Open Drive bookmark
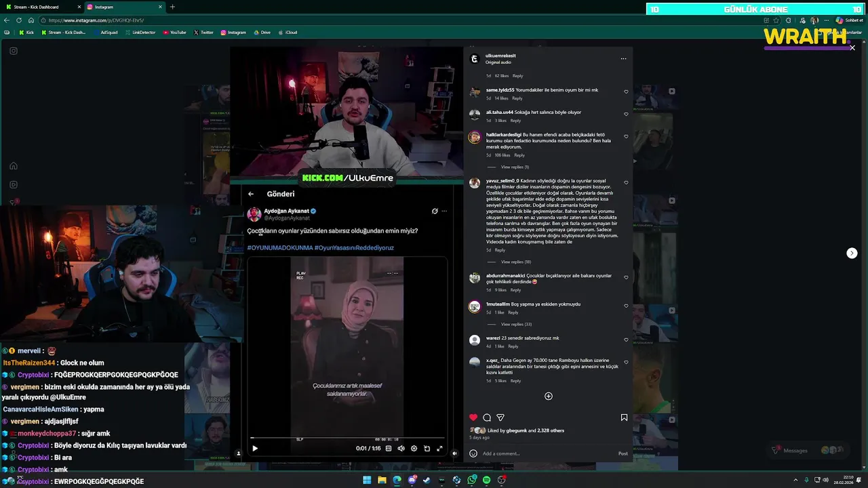 262,33
